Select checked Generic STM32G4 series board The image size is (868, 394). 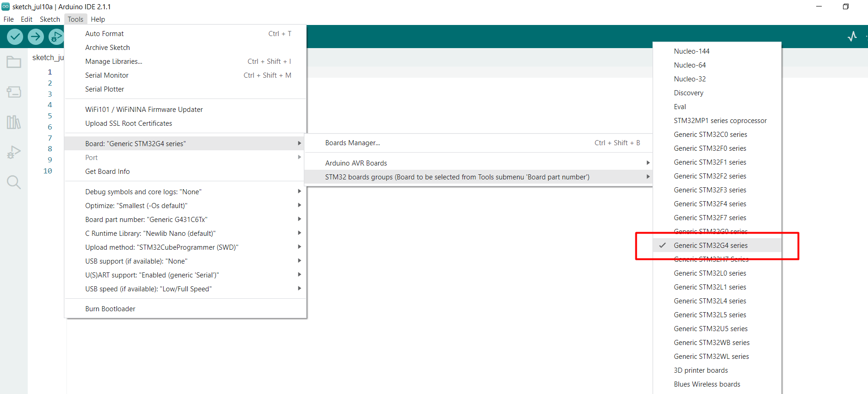pyautogui.click(x=710, y=246)
